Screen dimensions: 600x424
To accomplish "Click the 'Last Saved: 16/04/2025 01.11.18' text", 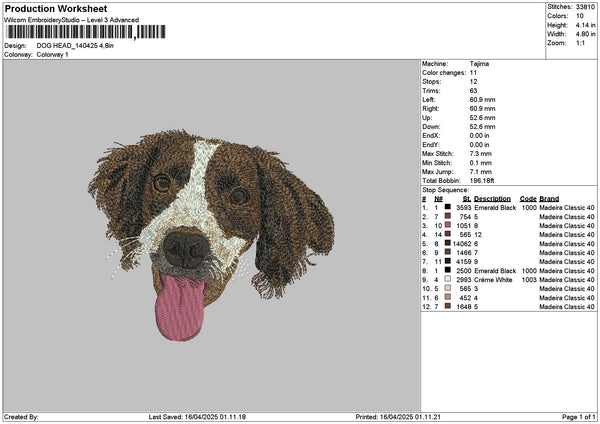I will (x=197, y=417).
